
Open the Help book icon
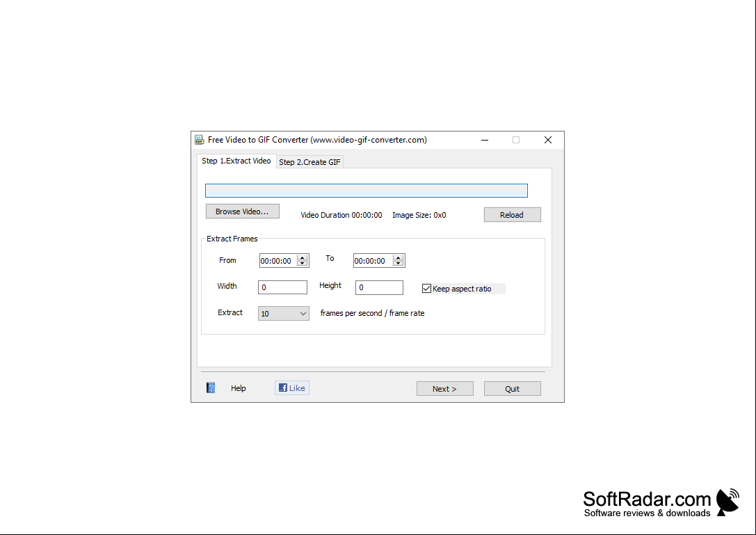(211, 388)
